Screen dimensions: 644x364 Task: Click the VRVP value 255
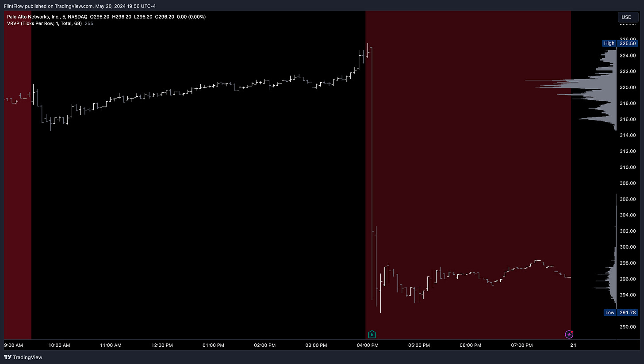[x=89, y=23]
